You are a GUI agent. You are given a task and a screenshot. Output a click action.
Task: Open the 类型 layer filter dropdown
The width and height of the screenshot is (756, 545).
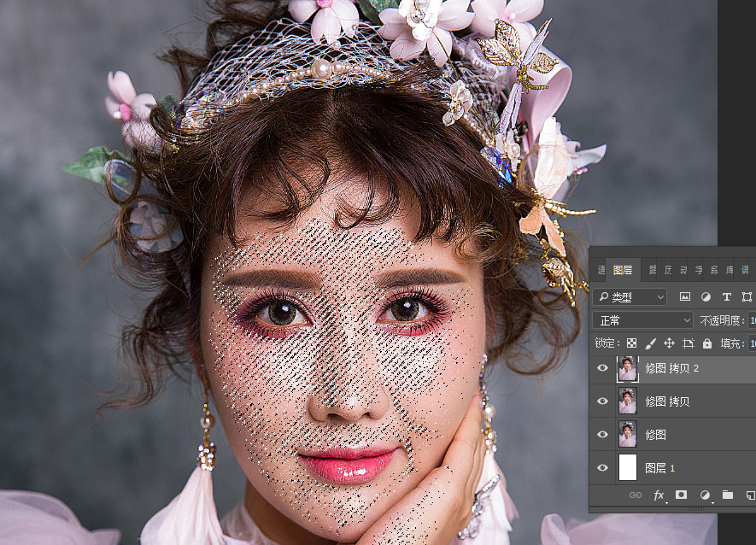tap(630, 297)
